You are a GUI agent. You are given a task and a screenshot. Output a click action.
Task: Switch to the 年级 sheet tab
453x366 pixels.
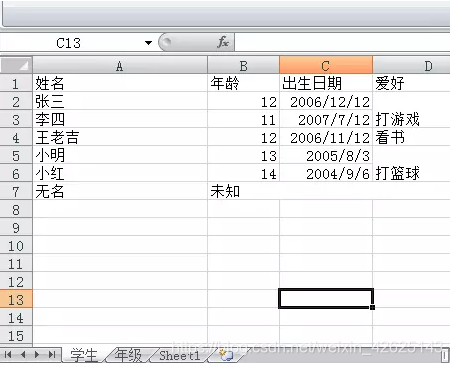click(x=128, y=355)
